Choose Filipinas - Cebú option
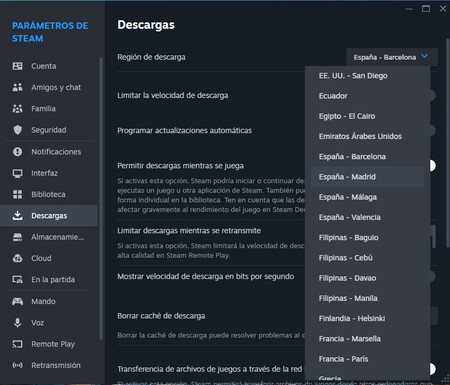This screenshot has height=385, width=450. (x=367, y=258)
